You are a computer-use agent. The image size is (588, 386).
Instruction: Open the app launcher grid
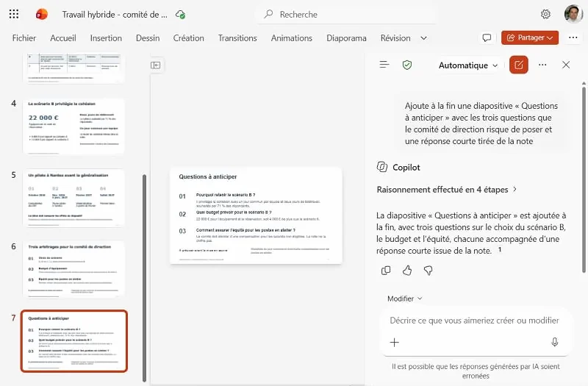pos(14,14)
